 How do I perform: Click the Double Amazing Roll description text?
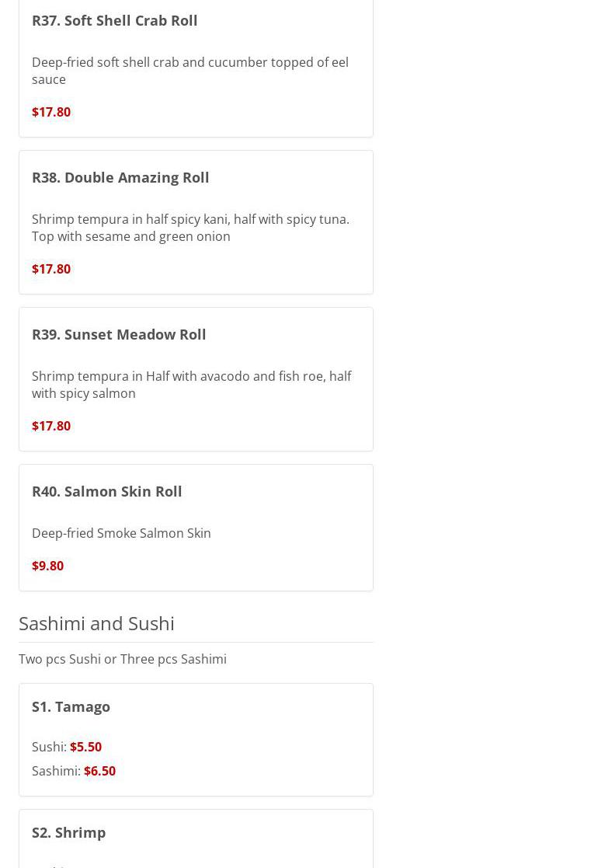(x=190, y=228)
